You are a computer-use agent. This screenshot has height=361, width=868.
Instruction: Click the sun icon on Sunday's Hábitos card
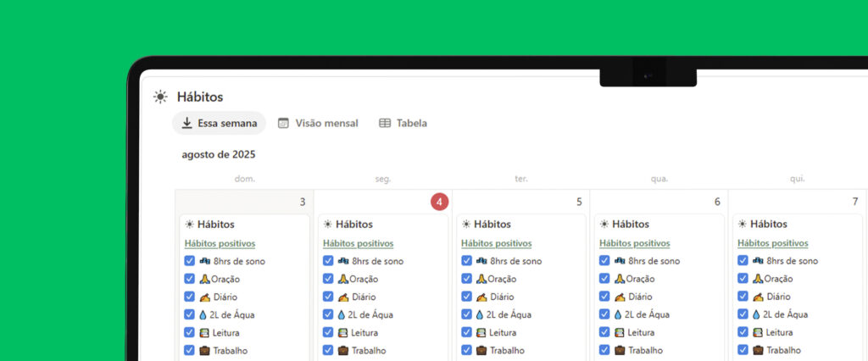[188, 225]
